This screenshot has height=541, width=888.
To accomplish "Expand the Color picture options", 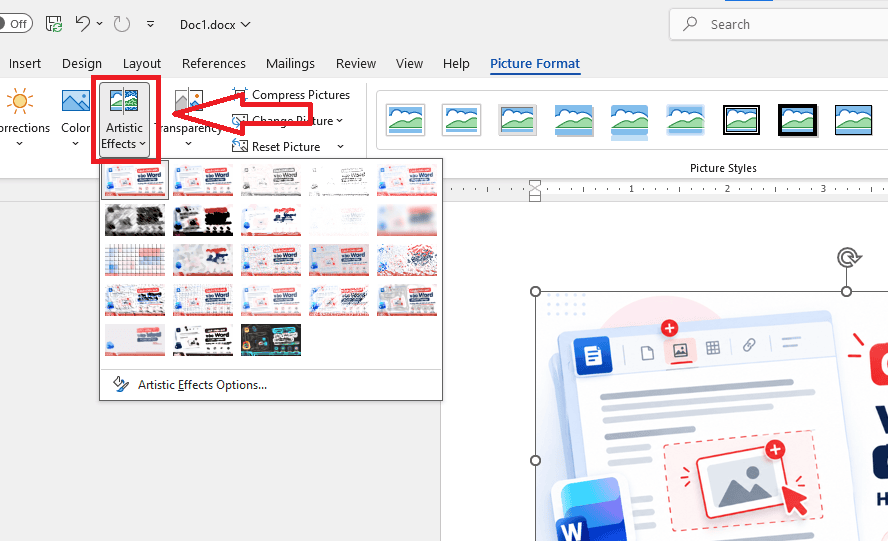I will 75,118.
